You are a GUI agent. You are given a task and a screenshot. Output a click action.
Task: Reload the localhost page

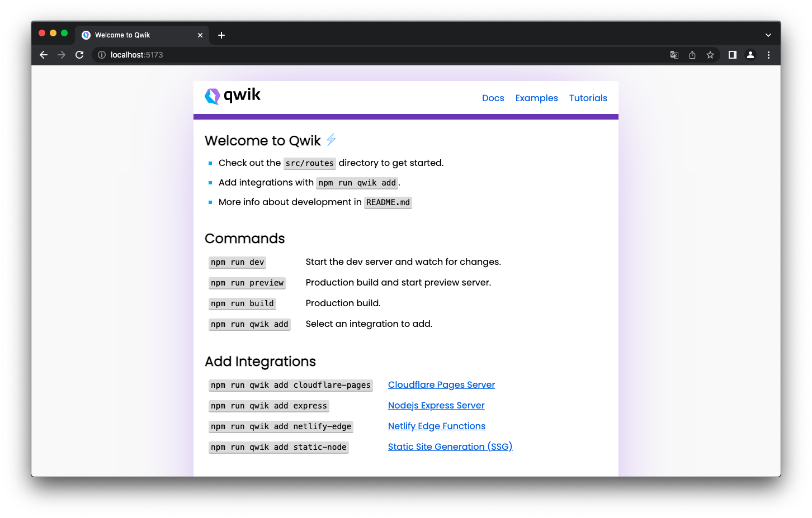[79, 55]
